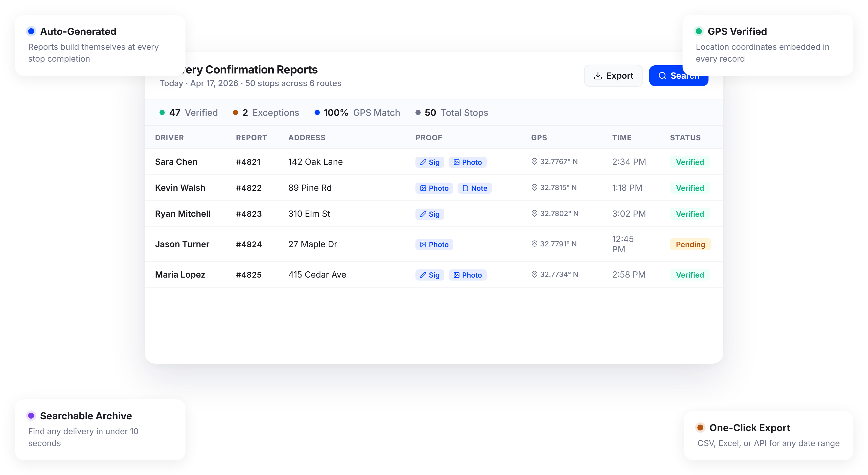Viewport: 868px width, 475px height.
Task: Select the 100% GPS Match stat
Action: tap(357, 113)
